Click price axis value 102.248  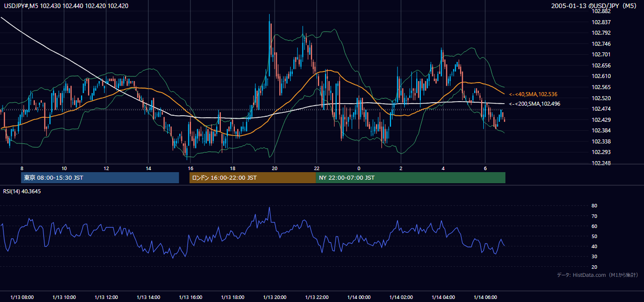tap(602, 163)
